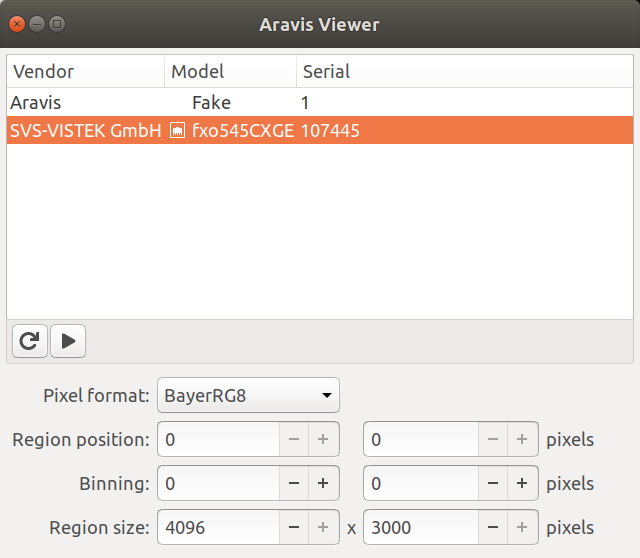Select the Aravis Fake camera row
Screen dimensions: 640x558
(320, 102)
